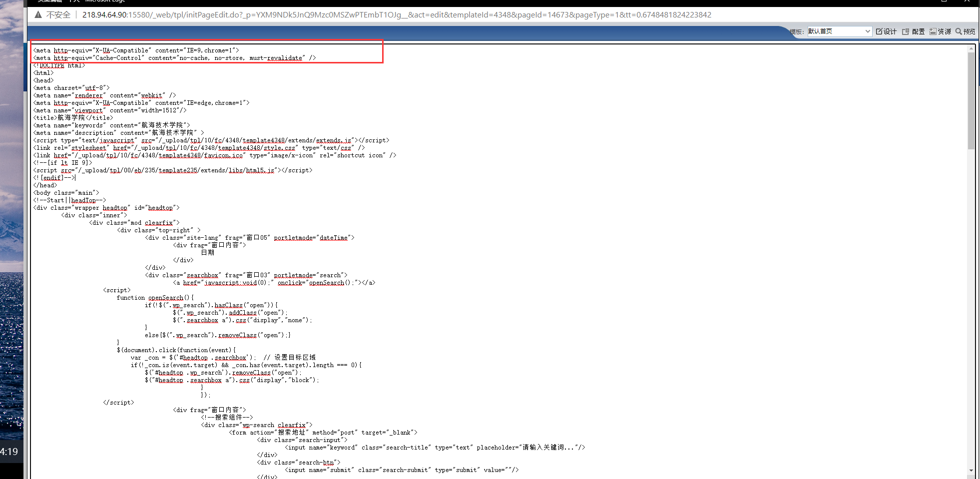Click the editor scrollbar up arrow
This screenshot has height=479, width=980.
click(x=971, y=48)
